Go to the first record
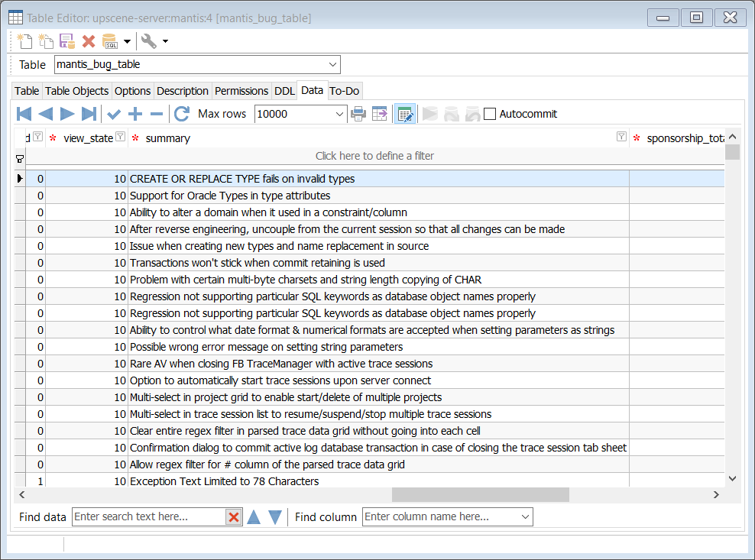Image resolution: width=755 pixels, height=560 pixels. click(x=24, y=114)
